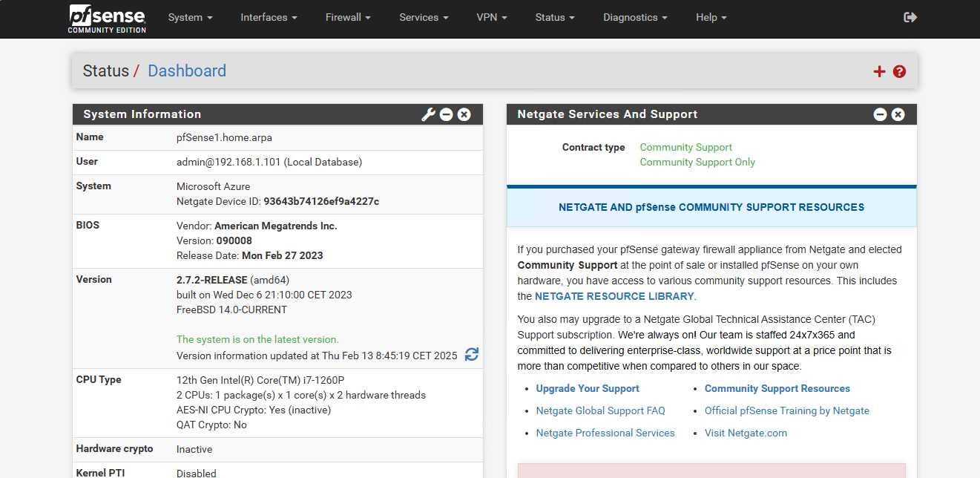This screenshot has width=980, height=478.
Task: Click the BIOS Version 090008 text
Action: (234, 240)
